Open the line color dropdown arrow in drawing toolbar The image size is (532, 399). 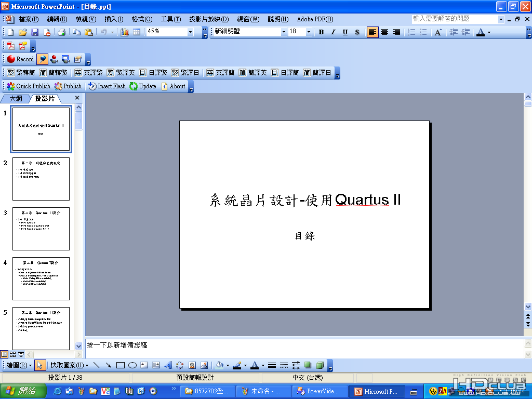coord(245,365)
